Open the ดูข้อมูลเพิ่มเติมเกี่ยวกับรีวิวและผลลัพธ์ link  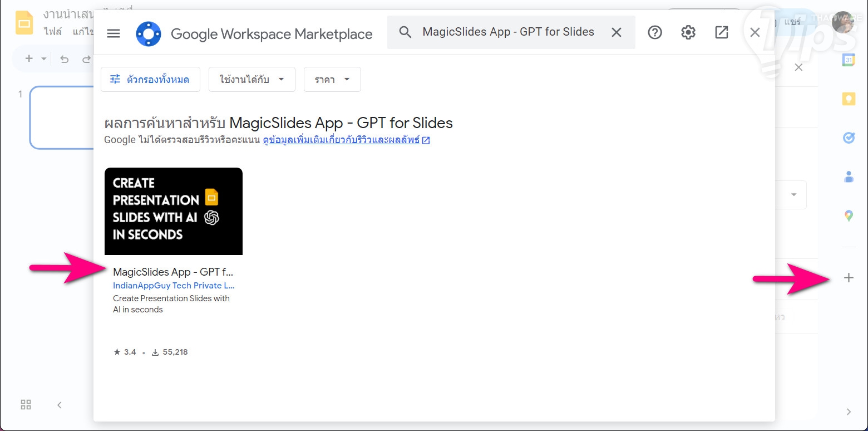(x=346, y=140)
